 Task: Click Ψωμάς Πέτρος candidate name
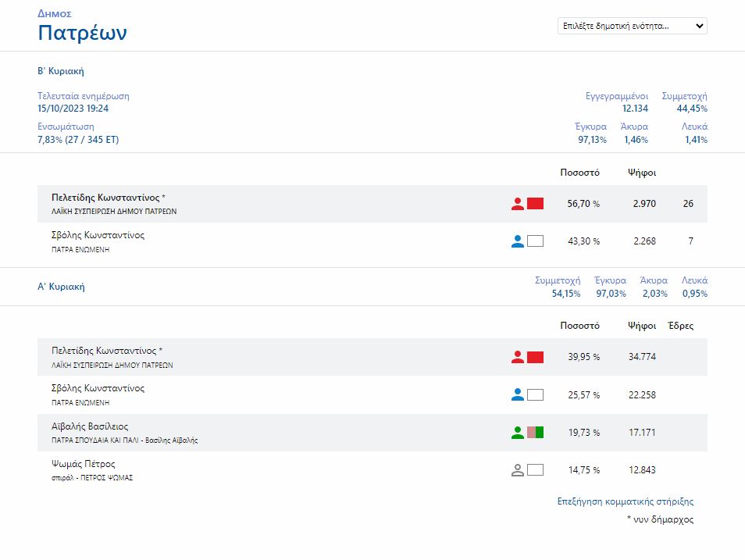tap(84, 464)
